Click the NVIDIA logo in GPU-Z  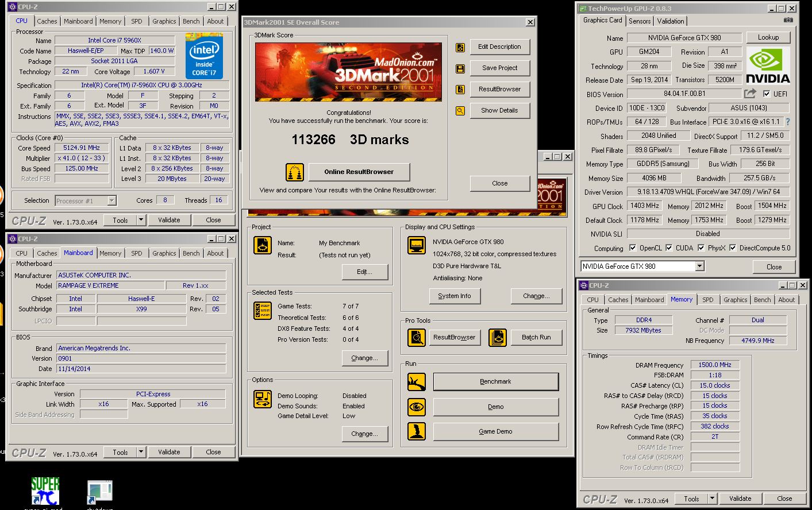click(768, 65)
